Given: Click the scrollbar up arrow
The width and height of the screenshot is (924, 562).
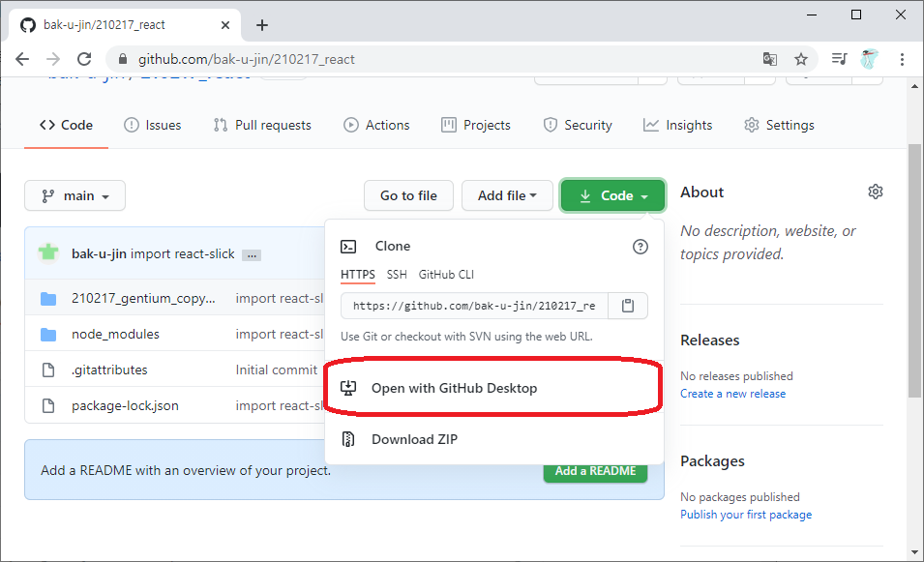Looking at the screenshot, I should (914, 86).
